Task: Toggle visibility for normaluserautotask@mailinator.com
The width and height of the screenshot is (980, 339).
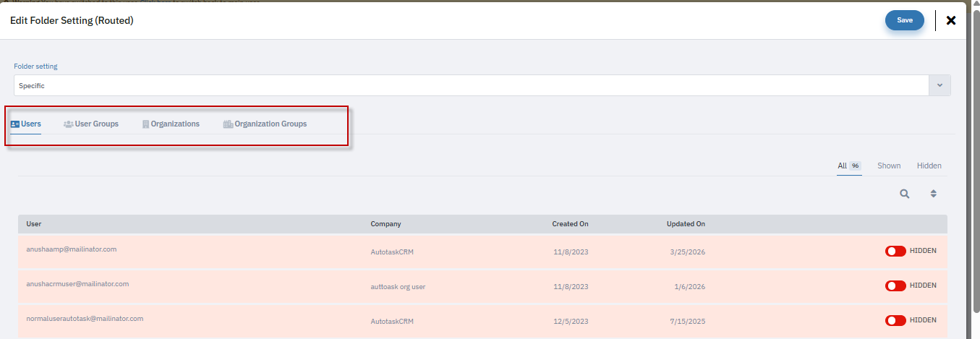Action: [x=895, y=320]
